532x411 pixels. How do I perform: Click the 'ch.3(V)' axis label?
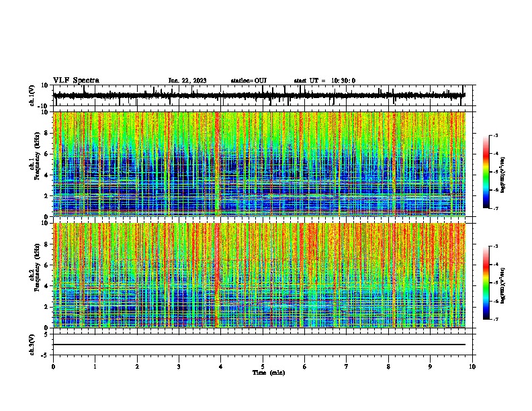(32, 345)
